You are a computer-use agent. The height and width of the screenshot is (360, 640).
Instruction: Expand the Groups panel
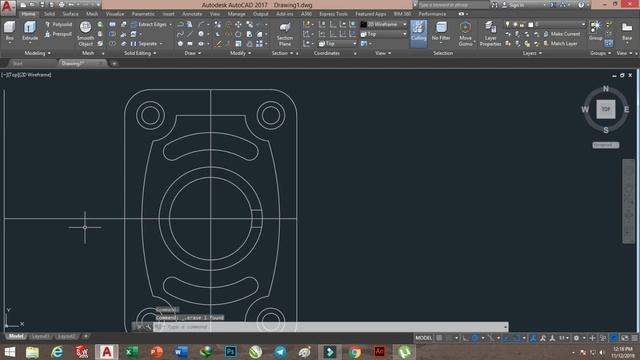[x=600, y=53]
